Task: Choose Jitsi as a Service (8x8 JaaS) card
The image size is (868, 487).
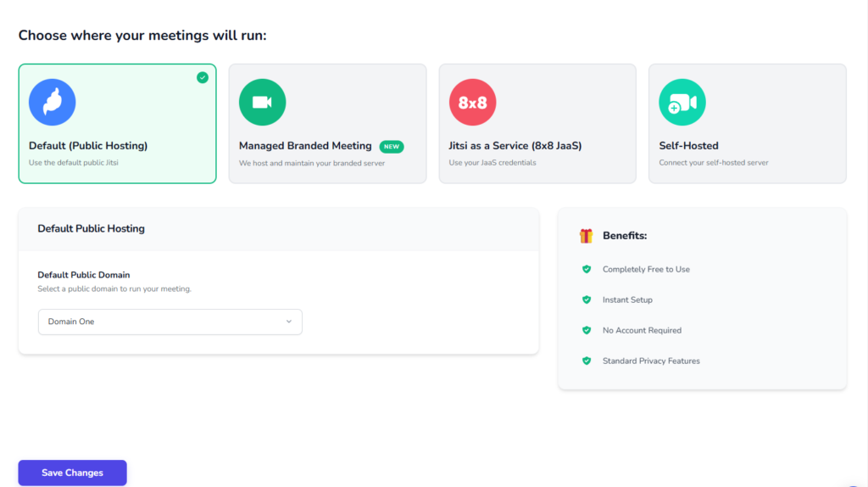Action: (x=537, y=124)
